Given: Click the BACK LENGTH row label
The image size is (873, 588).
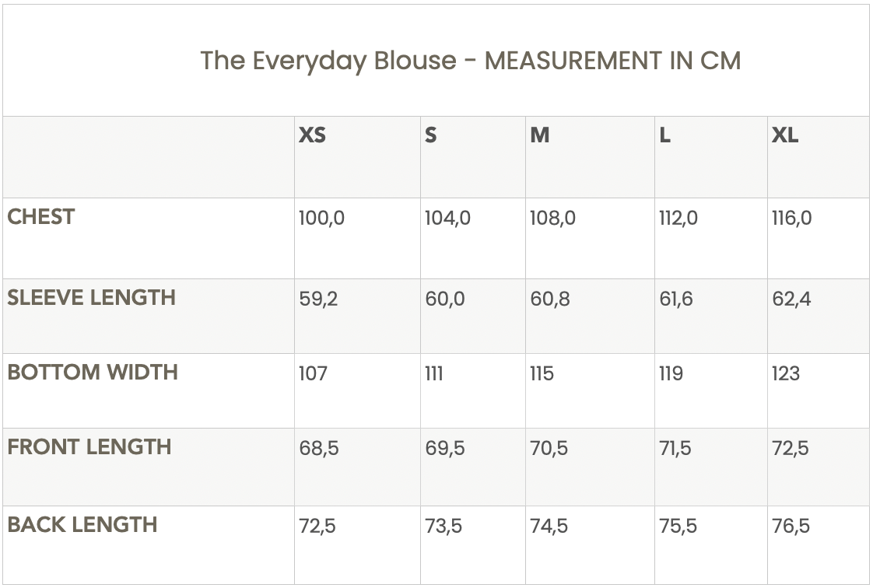Looking at the screenshot, I should [x=82, y=525].
